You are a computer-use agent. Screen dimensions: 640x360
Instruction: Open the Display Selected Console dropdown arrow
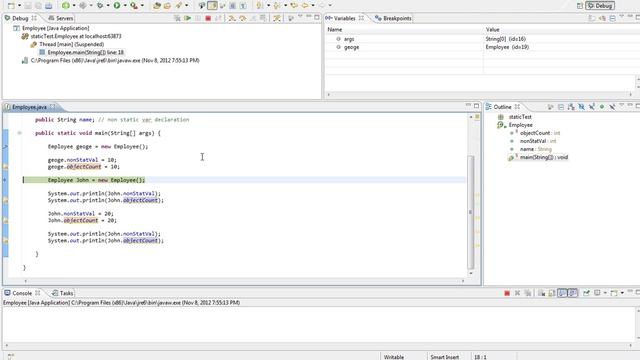coord(605,293)
